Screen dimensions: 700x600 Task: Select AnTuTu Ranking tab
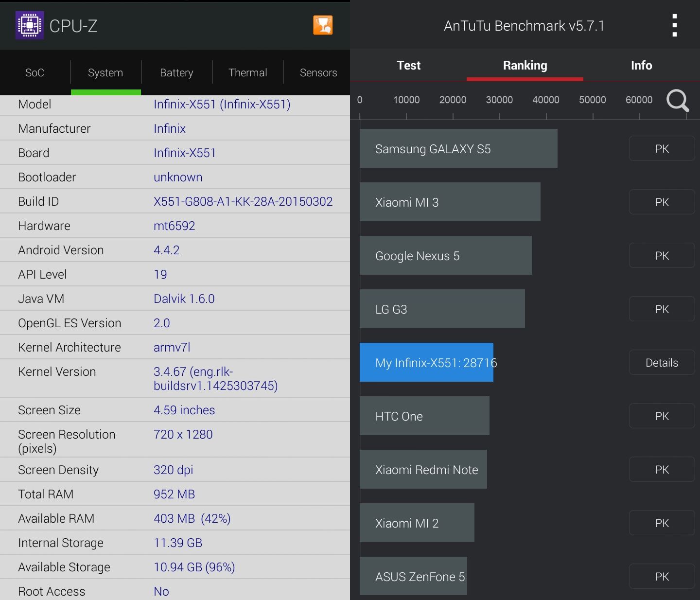pyautogui.click(x=525, y=65)
